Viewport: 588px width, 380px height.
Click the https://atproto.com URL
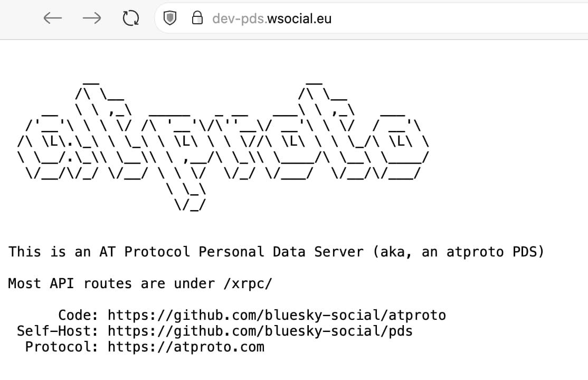[x=186, y=347]
